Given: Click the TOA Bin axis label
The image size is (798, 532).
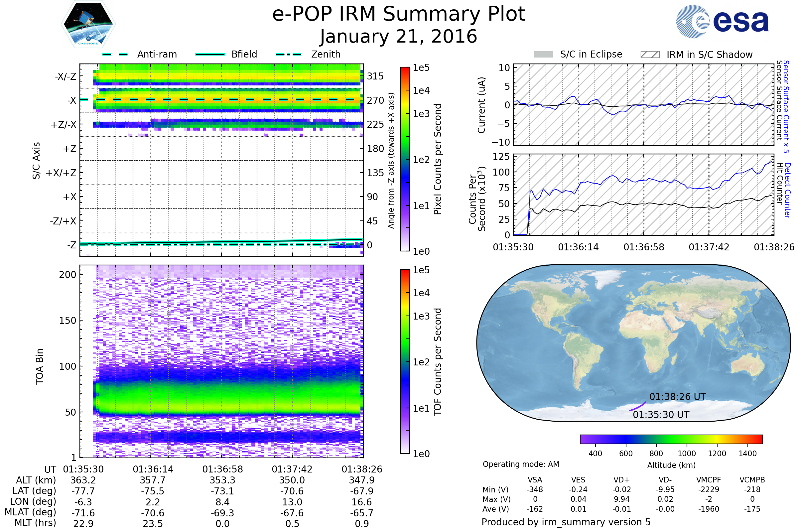Looking at the screenshot, I should [39, 366].
